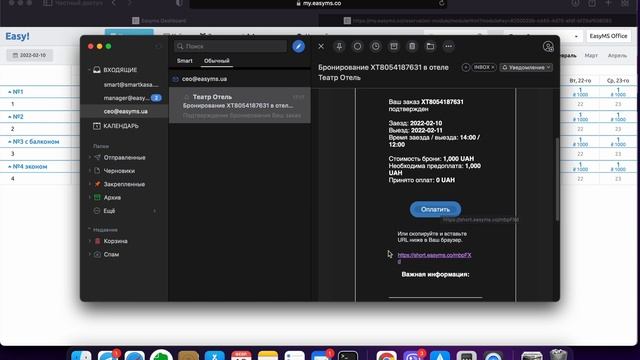Open the Отправленные folder
Image resolution: width=640 pixels, height=360 pixels.
tap(124, 158)
